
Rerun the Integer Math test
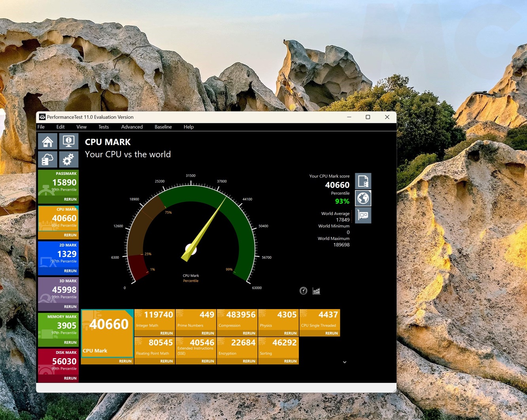(x=166, y=333)
